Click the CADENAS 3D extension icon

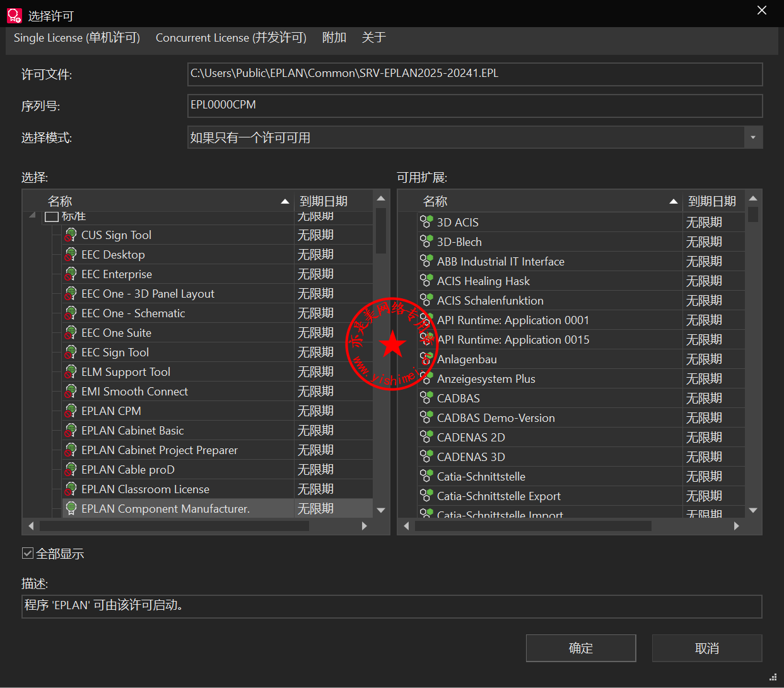(x=426, y=457)
